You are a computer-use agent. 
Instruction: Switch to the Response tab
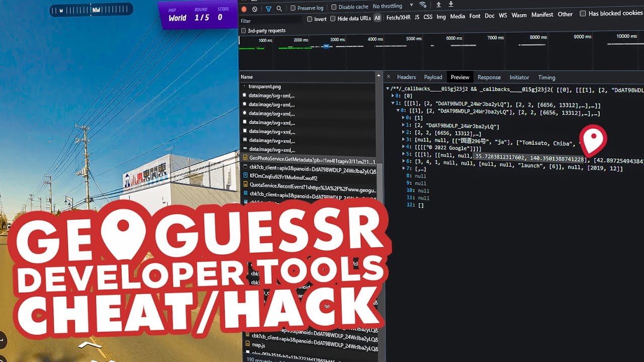point(489,77)
